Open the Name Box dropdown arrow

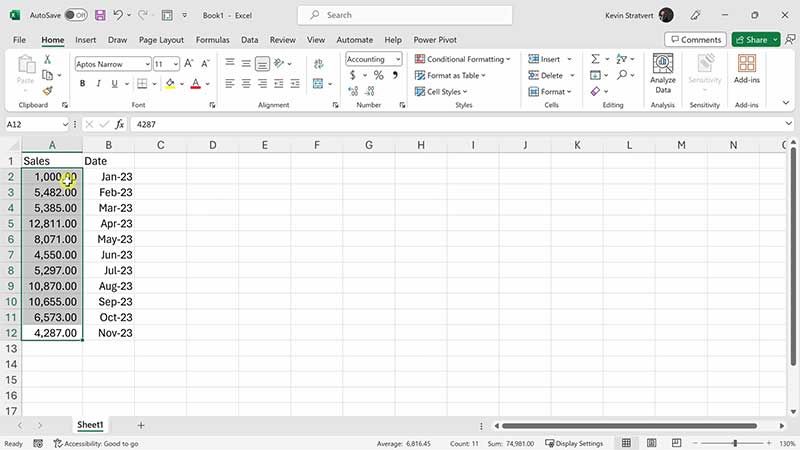(x=65, y=124)
